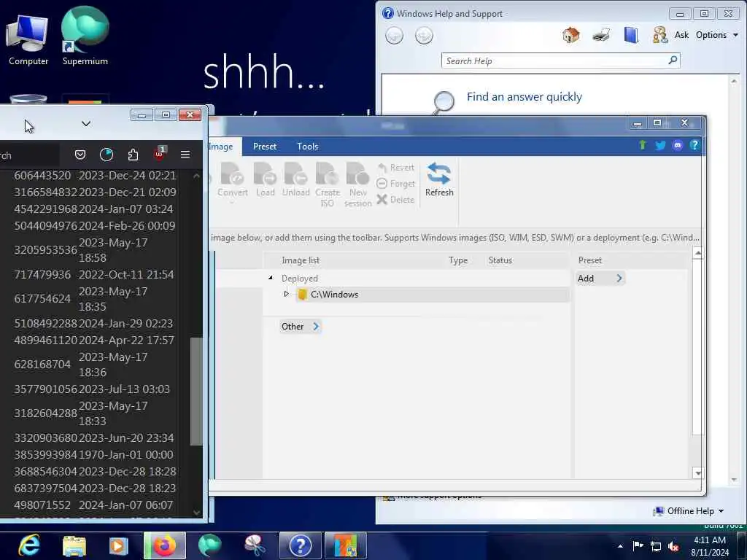The image size is (747, 560).
Task: Click the Pocket icon in Firefox toolbar
Action: [80, 155]
